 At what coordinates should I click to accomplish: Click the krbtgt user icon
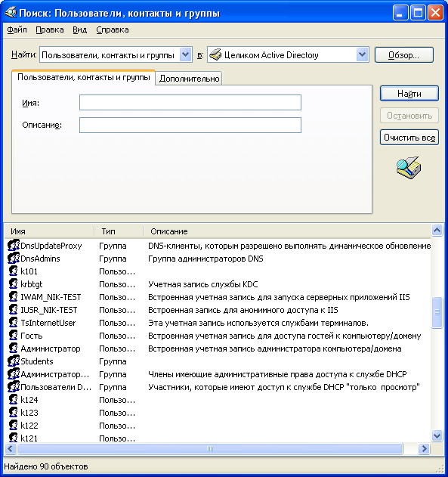point(14,283)
